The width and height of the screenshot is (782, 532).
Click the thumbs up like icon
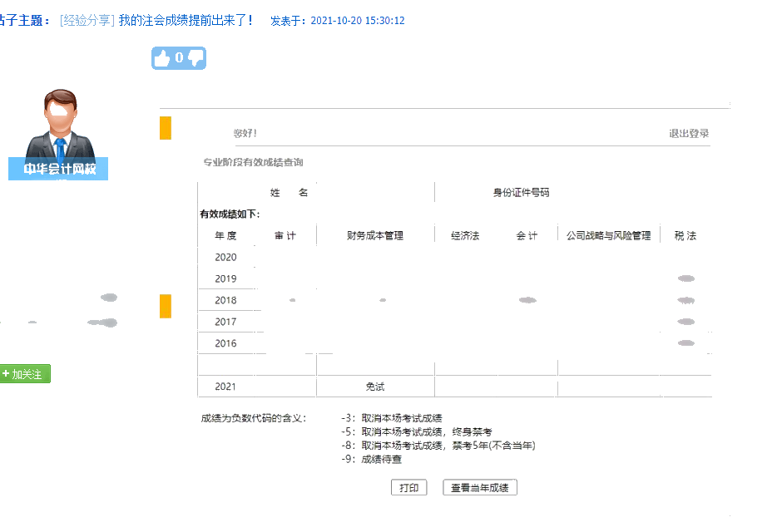pyautogui.click(x=163, y=57)
